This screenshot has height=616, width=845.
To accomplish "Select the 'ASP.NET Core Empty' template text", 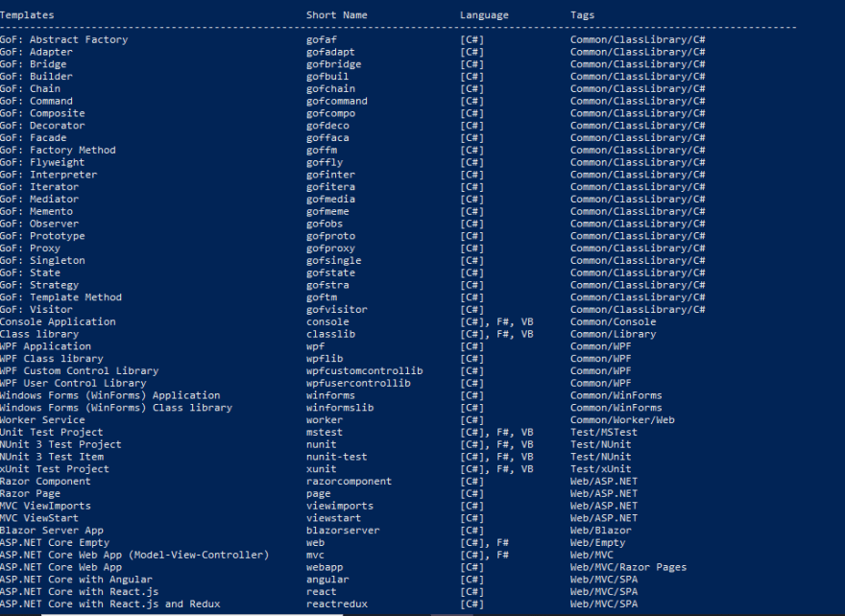I will (x=55, y=543).
